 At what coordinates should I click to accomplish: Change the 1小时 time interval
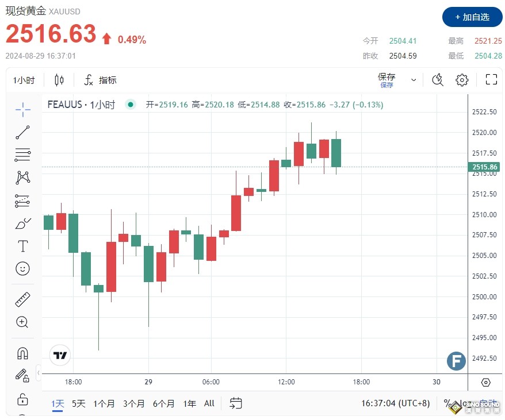24,80
